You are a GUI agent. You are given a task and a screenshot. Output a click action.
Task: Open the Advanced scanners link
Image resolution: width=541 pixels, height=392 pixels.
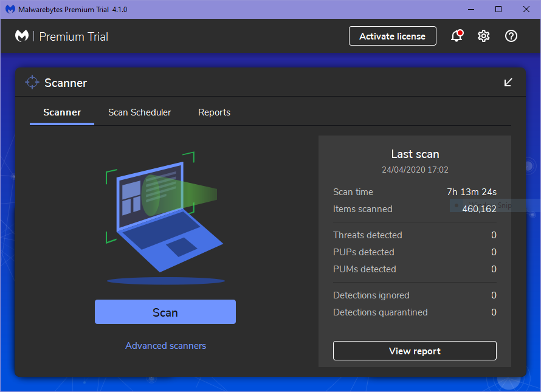(165, 346)
